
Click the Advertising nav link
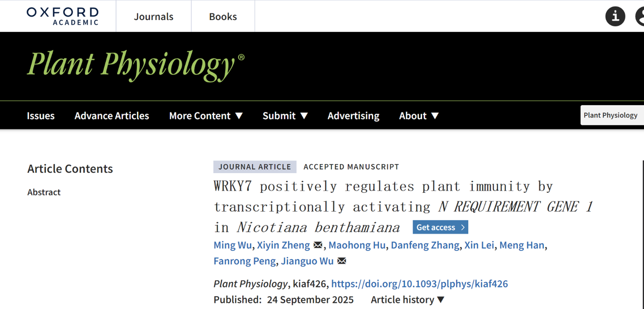click(353, 116)
